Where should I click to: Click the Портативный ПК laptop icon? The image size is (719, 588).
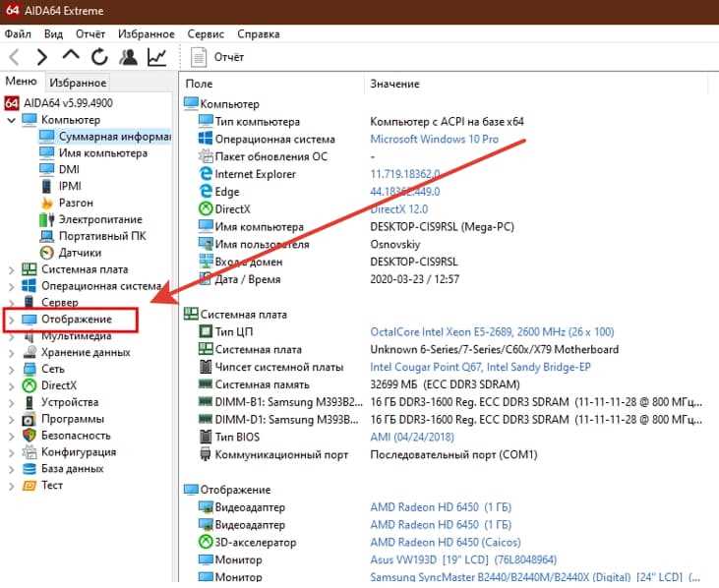[47, 236]
